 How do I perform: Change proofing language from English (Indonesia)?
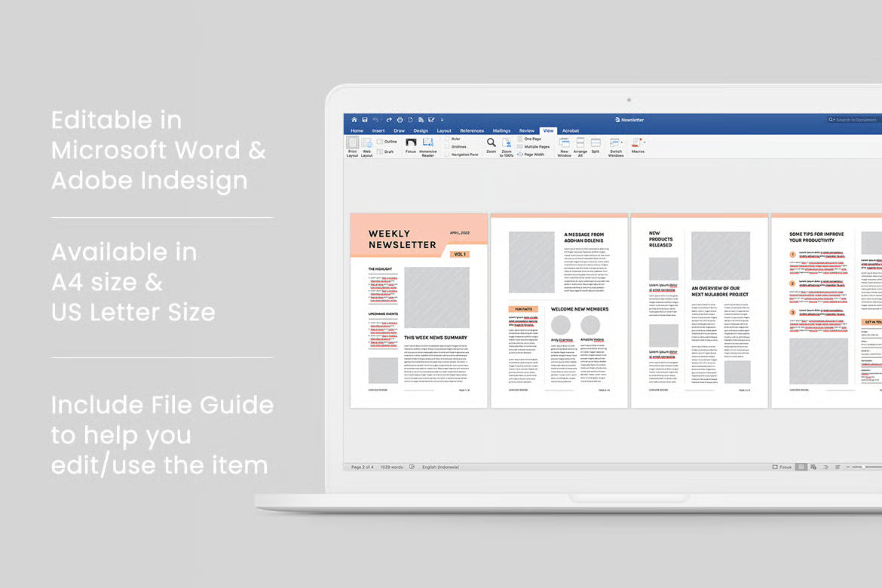[x=441, y=467]
